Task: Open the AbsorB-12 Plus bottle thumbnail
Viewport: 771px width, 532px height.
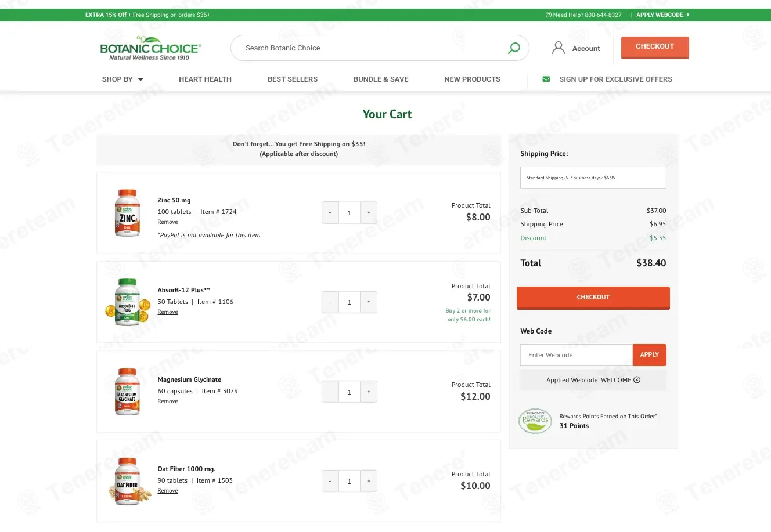Action: click(x=128, y=302)
